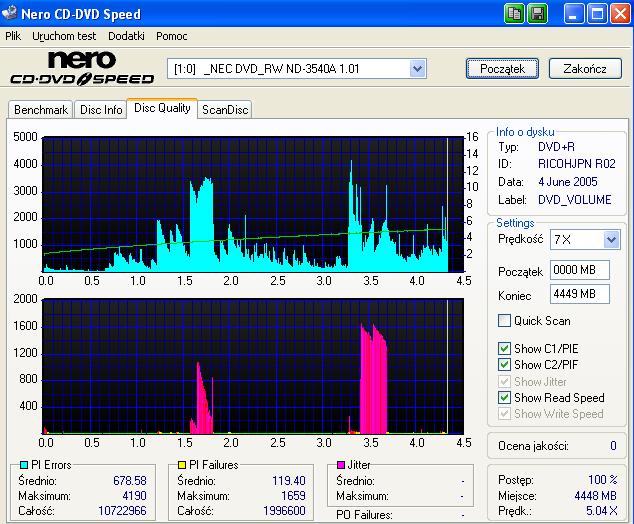This screenshot has width=634, height=524.
Task: Expand the Prędkość 7X speed dropdown
Action: 611,239
